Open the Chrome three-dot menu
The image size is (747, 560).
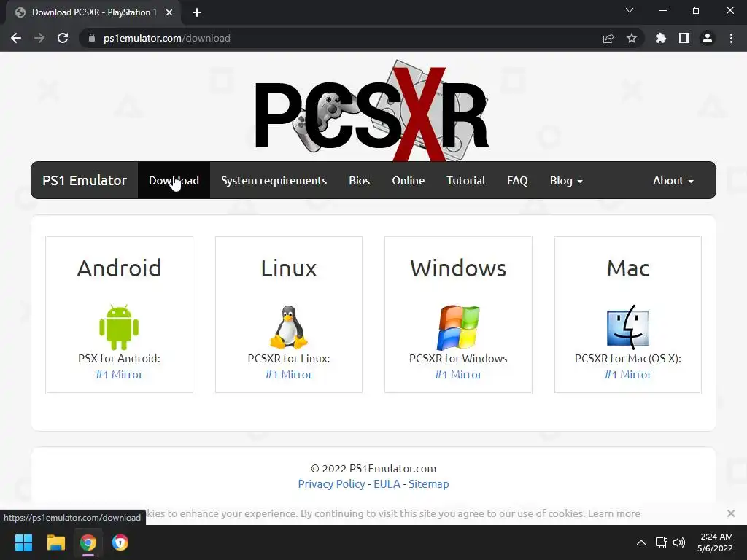tap(731, 38)
